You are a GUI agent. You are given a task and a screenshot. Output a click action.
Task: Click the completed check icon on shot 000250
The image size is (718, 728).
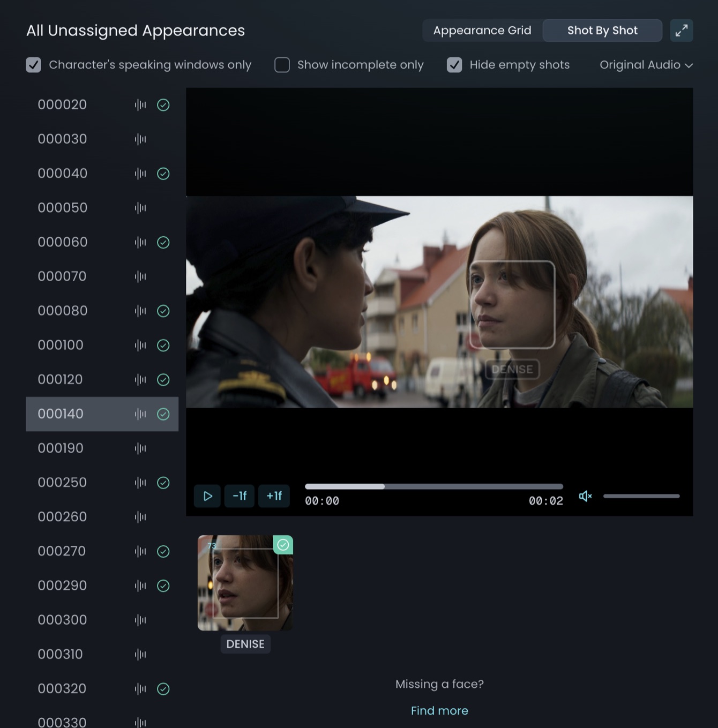click(x=163, y=483)
